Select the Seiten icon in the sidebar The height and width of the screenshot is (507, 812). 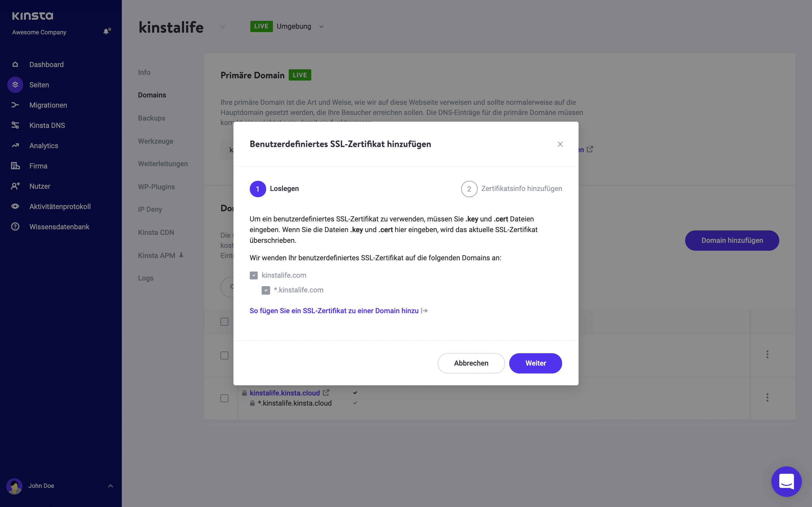15,84
